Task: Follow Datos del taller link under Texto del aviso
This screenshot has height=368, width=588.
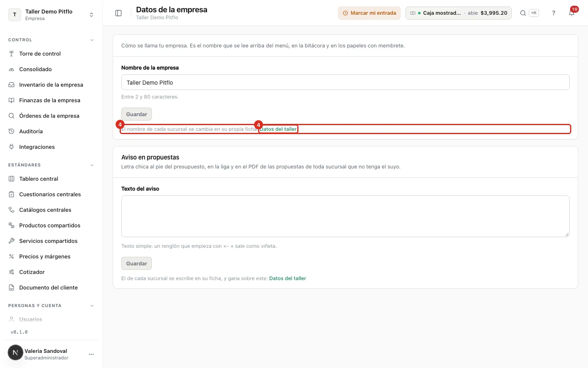Action: [287, 278]
